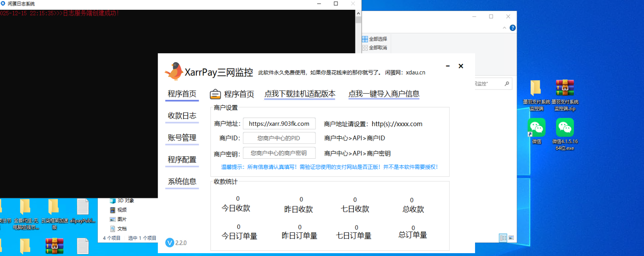
Task: Select the 微信4.1.5.16 64位.exe installer icon
Action: click(565, 128)
